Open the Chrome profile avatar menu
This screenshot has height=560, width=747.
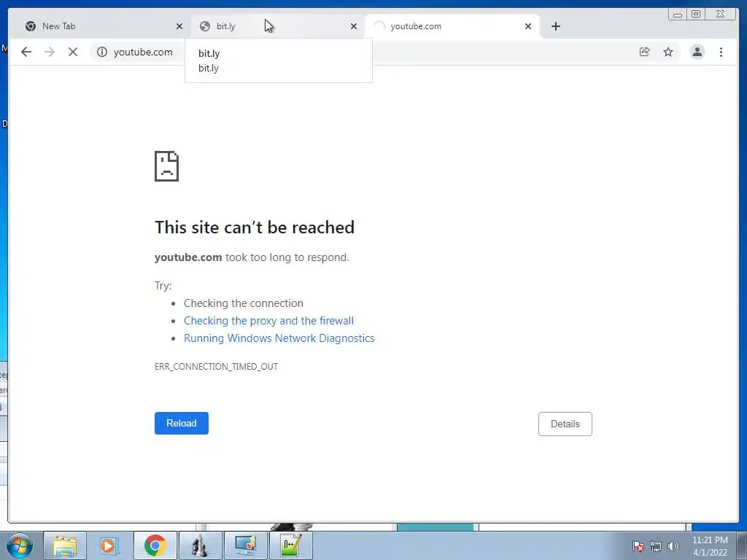[697, 52]
